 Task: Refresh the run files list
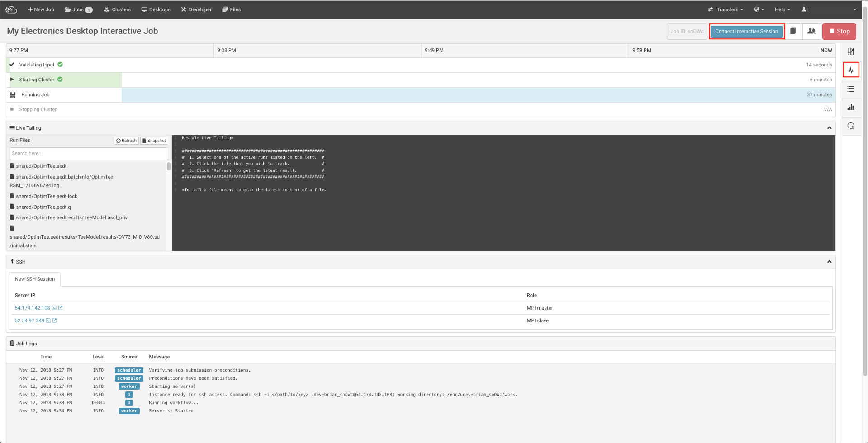[x=127, y=141]
